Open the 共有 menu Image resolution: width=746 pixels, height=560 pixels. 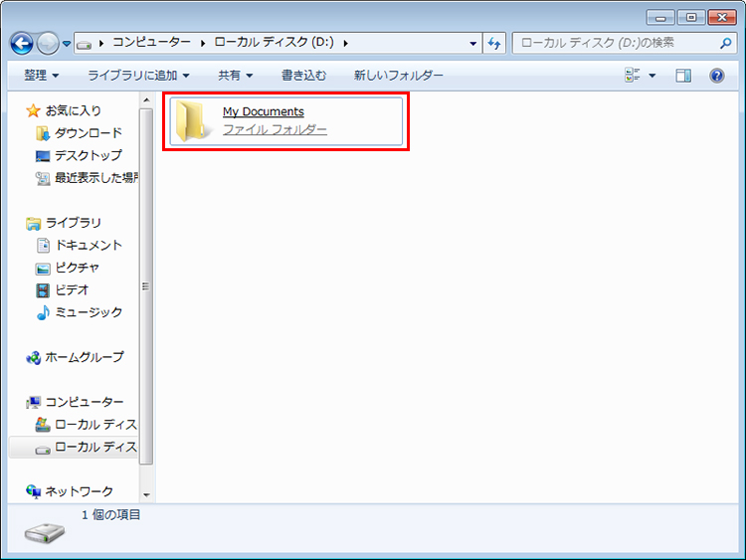coord(235,76)
